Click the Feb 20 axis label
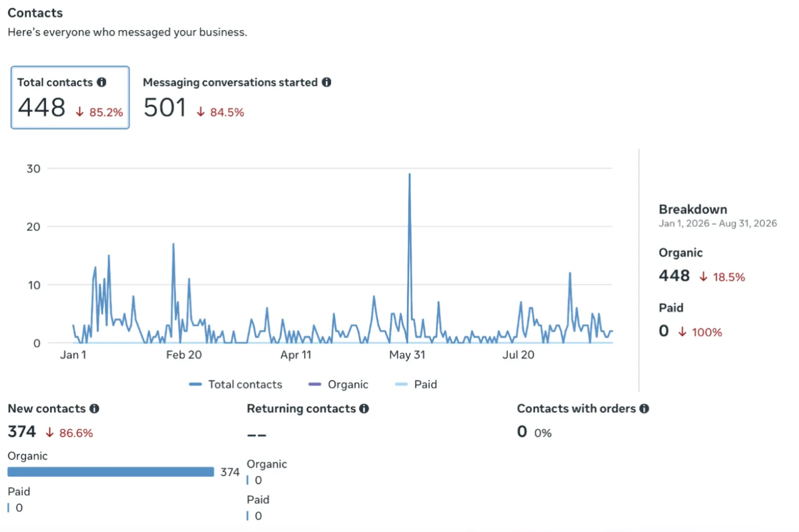 point(184,355)
